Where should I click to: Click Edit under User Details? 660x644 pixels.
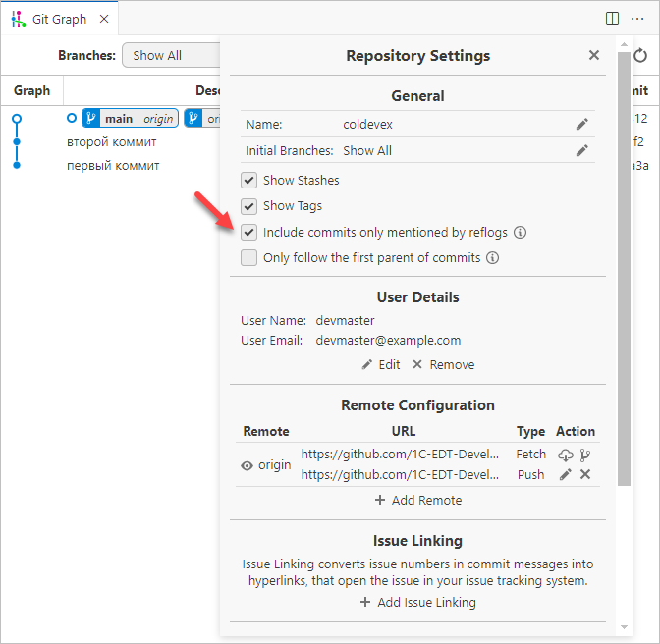(381, 364)
